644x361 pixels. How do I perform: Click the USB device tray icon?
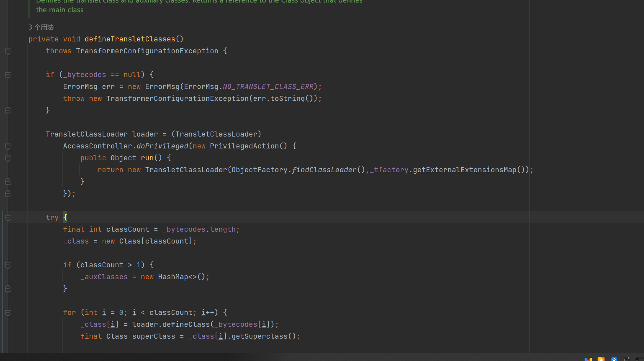[x=627, y=359]
